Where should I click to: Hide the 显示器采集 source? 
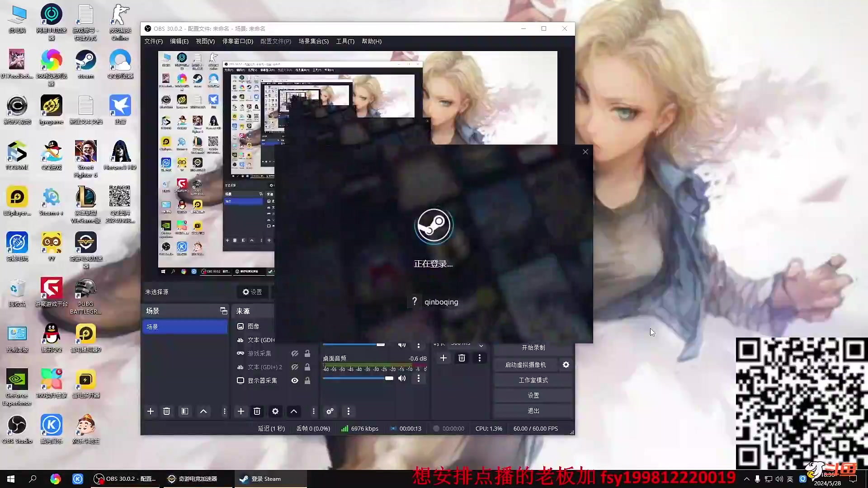(295, 380)
